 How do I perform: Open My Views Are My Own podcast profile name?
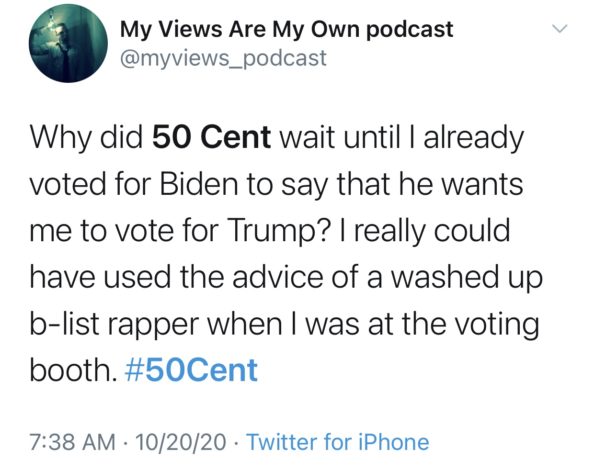[286, 29]
